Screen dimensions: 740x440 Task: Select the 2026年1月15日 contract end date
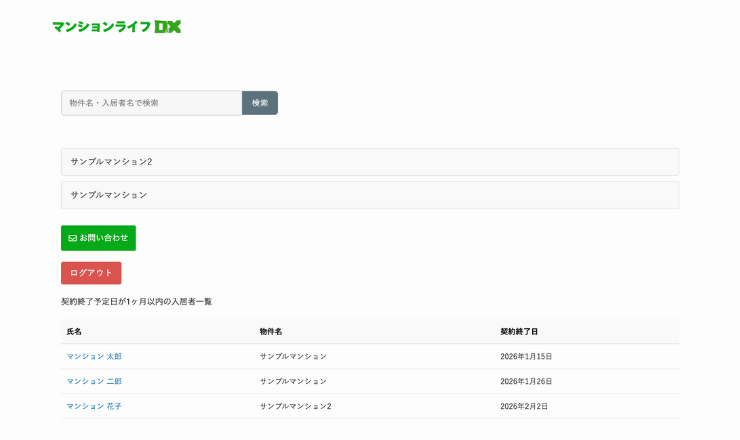pyautogui.click(x=526, y=356)
